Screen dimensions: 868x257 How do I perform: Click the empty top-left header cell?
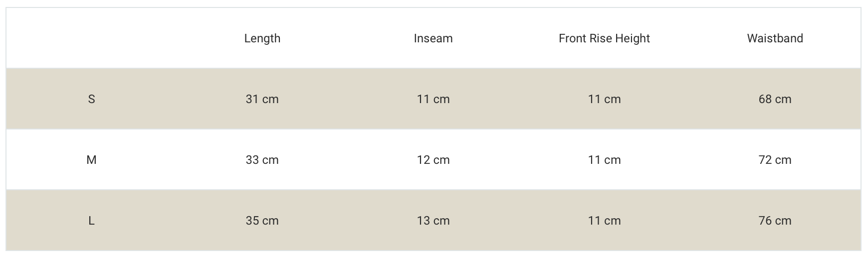(91, 38)
